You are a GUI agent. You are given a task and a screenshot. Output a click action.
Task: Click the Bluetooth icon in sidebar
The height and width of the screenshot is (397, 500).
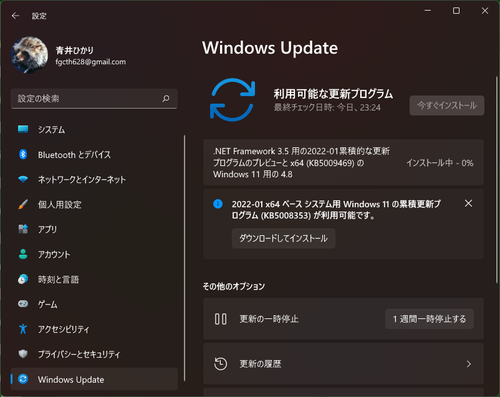23,154
